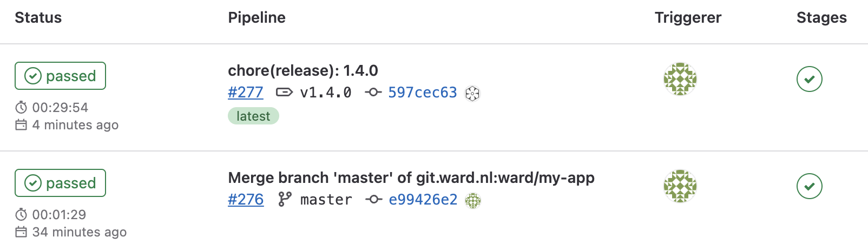Open commit 597cec63
This screenshot has height=250, width=868.
[x=422, y=93]
